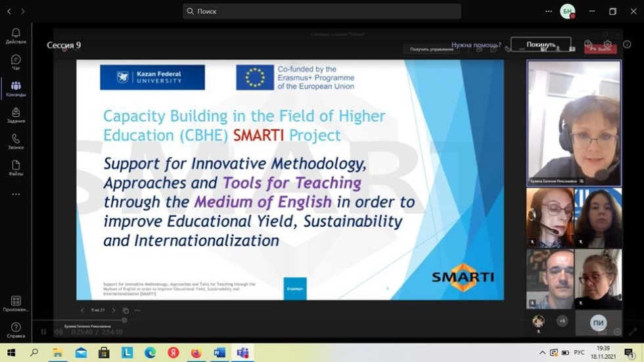The image size is (644, 362).
Task: Show hidden system tray icons chevron
Action: pos(543,353)
